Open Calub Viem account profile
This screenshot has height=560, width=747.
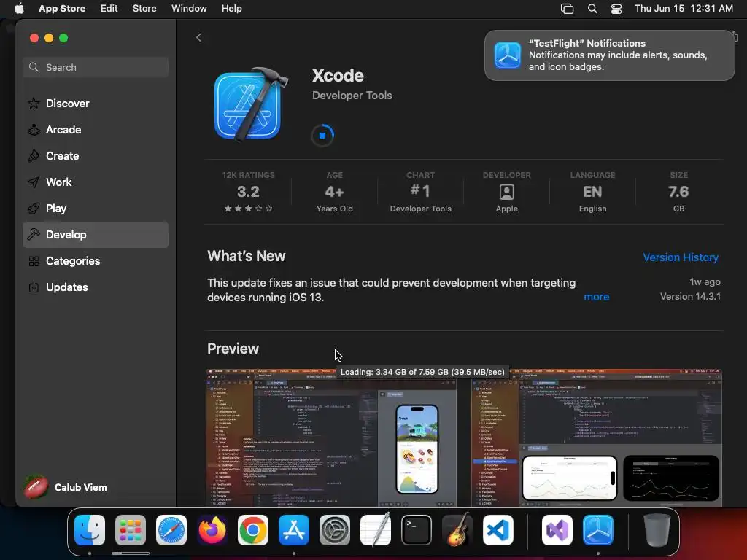(x=66, y=487)
